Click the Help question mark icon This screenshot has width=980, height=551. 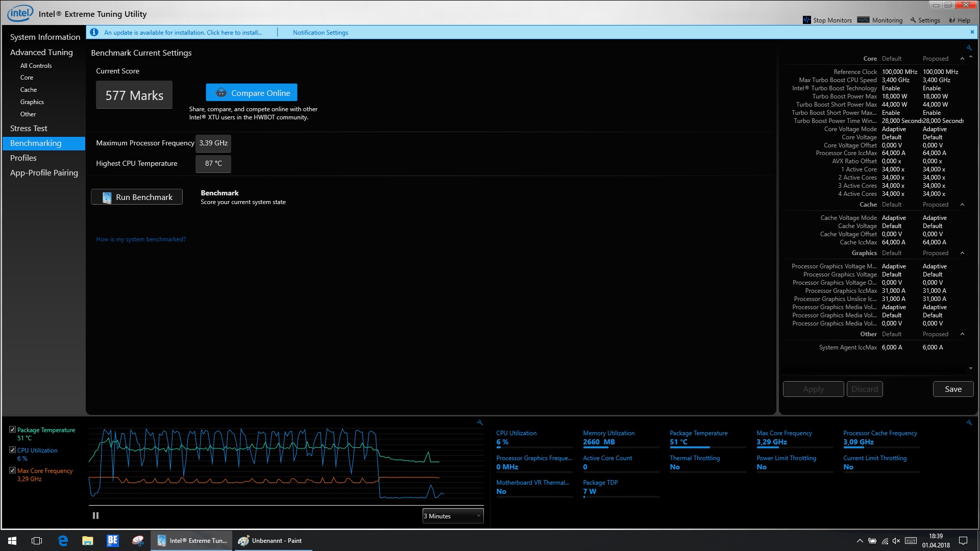click(952, 20)
